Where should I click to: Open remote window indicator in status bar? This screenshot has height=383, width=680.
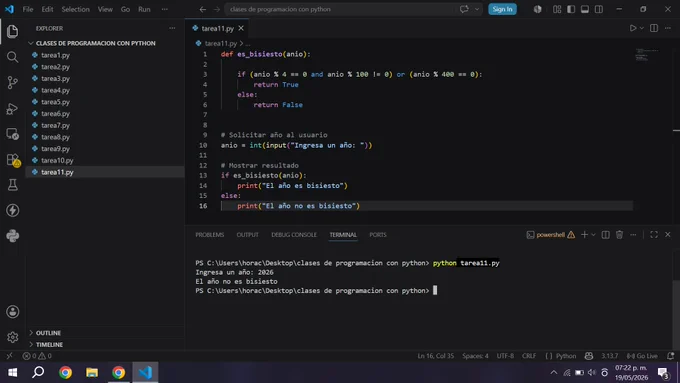9,356
